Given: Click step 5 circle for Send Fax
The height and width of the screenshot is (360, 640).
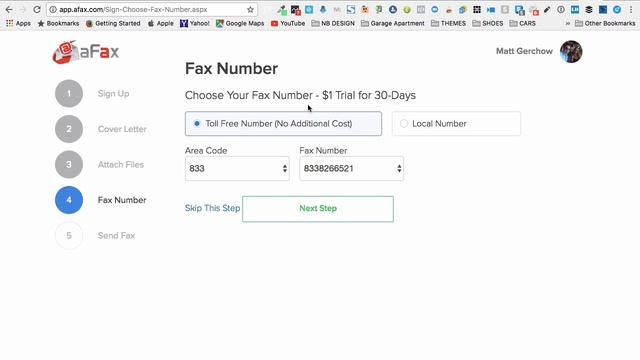Looking at the screenshot, I should click(69, 236).
